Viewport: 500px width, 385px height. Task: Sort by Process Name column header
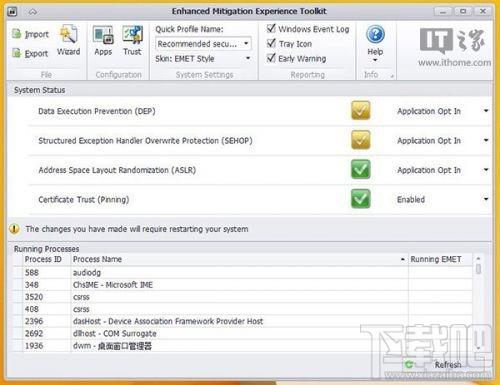tap(239, 259)
